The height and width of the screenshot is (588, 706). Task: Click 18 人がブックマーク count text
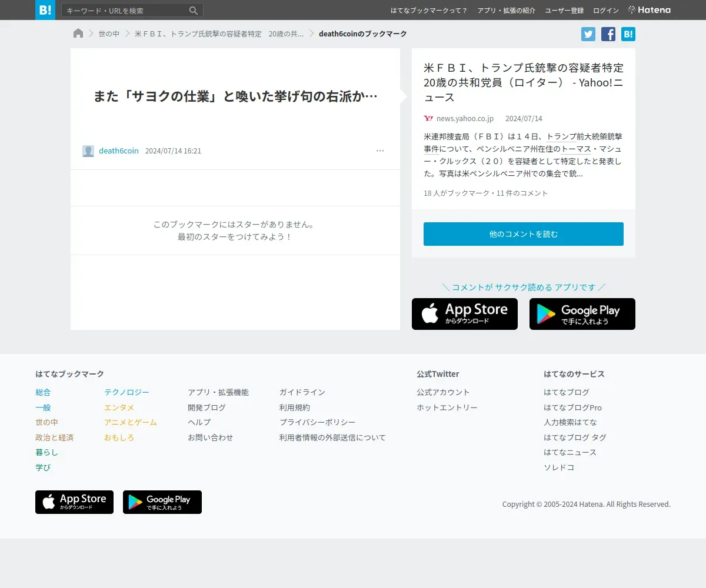[x=457, y=193]
